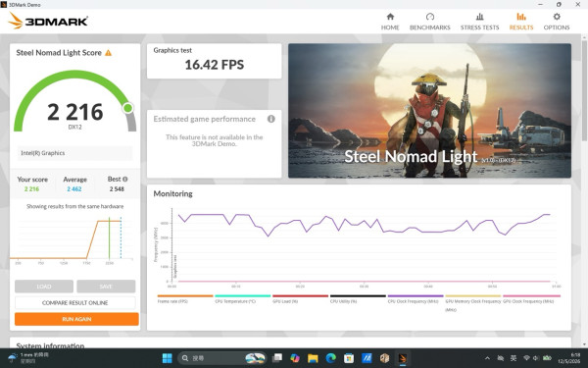Launch Copilot from the taskbar

coord(295,358)
